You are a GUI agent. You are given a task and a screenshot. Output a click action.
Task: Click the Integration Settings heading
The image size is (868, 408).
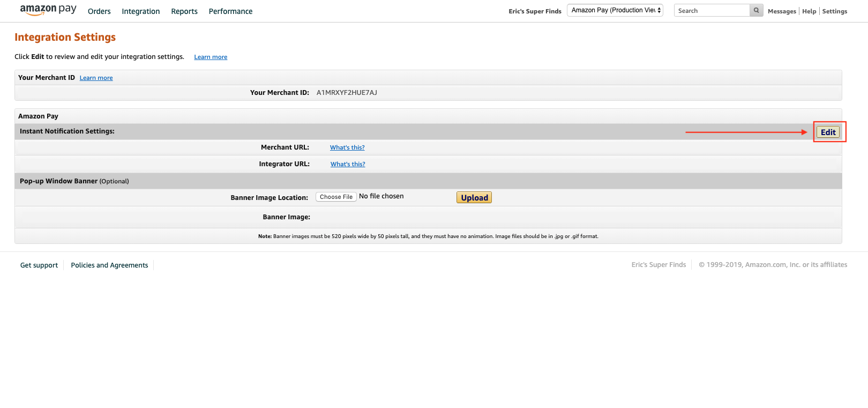pyautogui.click(x=65, y=37)
